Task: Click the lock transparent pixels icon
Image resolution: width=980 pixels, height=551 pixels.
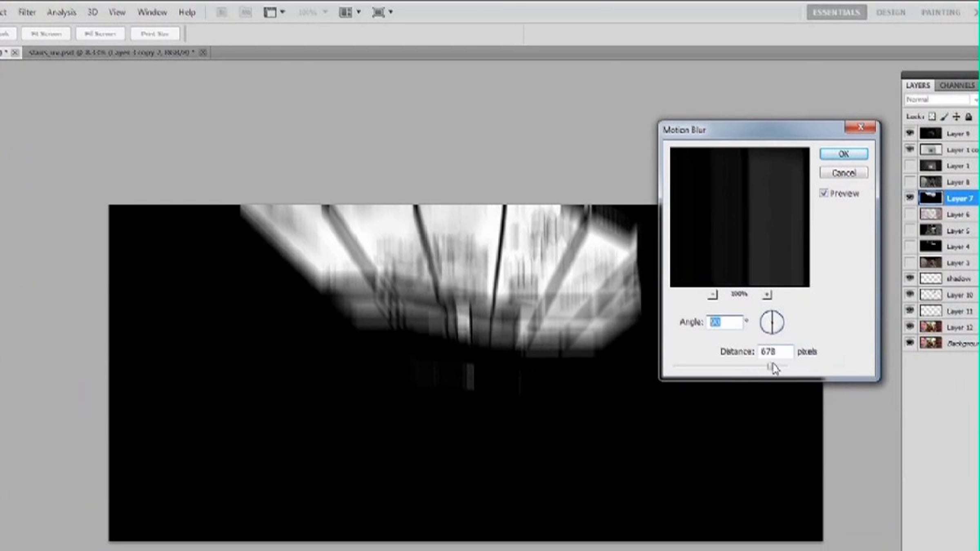Action: (x=932, y=117)
